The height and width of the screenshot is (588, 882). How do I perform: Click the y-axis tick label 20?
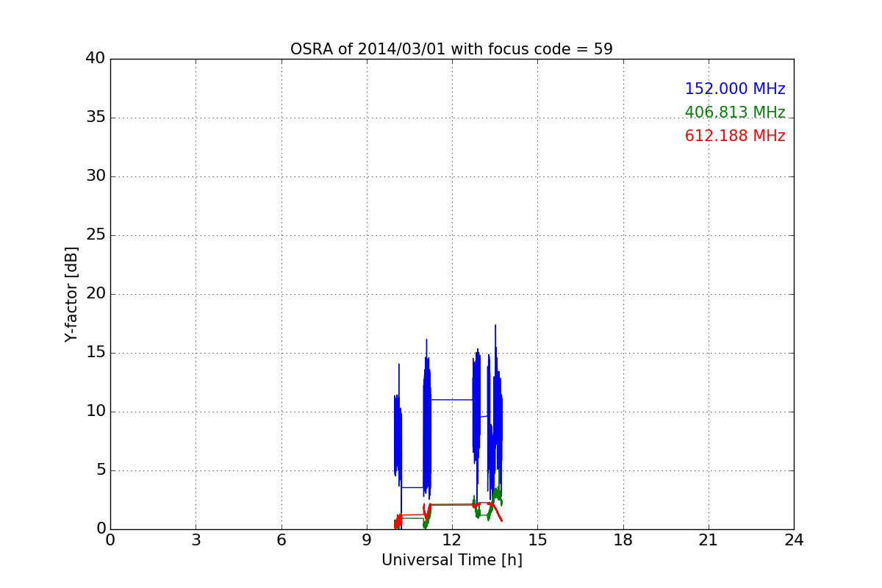pos(96,294)
